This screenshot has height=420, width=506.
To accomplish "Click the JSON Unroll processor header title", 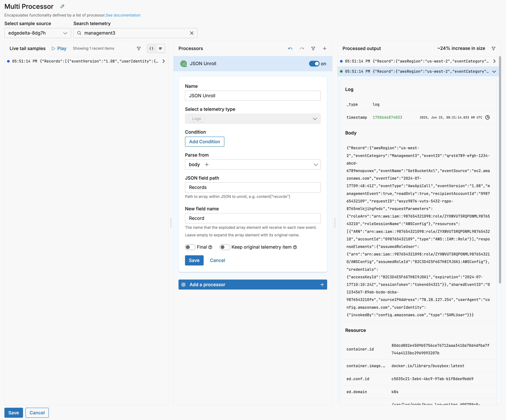I will pos(203,64).
